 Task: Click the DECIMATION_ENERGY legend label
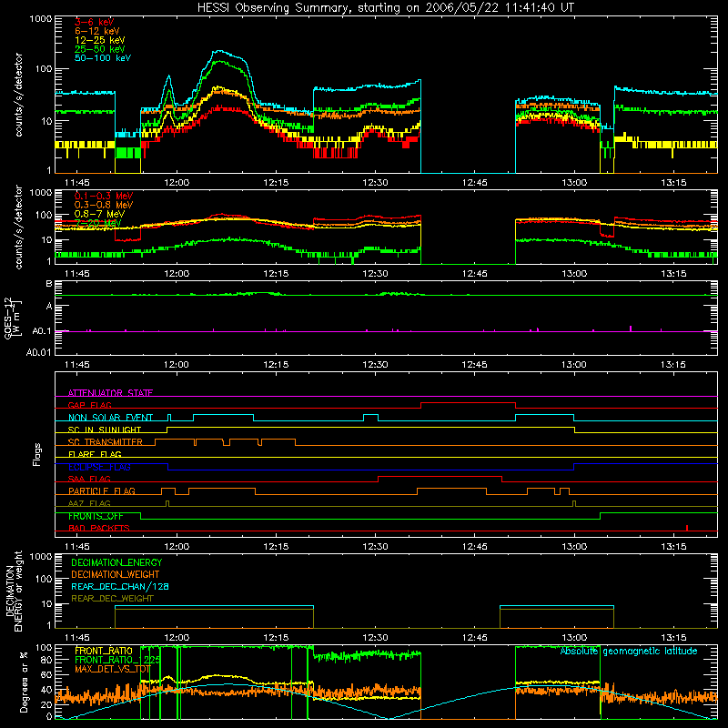116,562
